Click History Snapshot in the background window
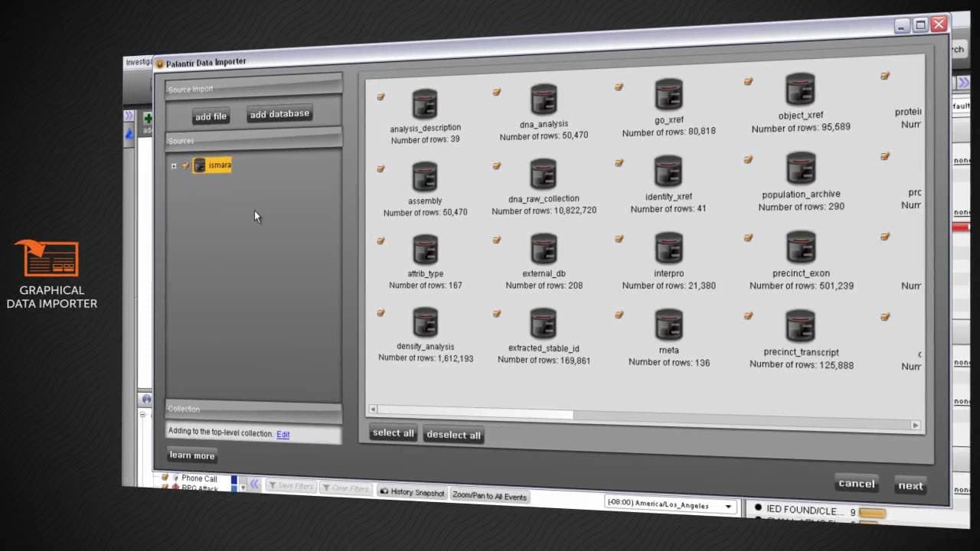Image resolution: width=980 pixels, height=551 pixels. [x=412, y=492]
